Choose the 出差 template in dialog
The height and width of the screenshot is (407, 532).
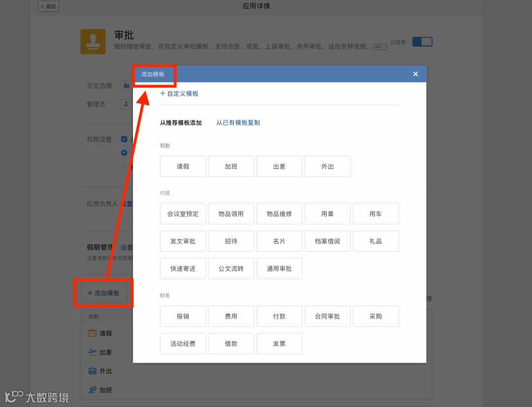point(279,166)
